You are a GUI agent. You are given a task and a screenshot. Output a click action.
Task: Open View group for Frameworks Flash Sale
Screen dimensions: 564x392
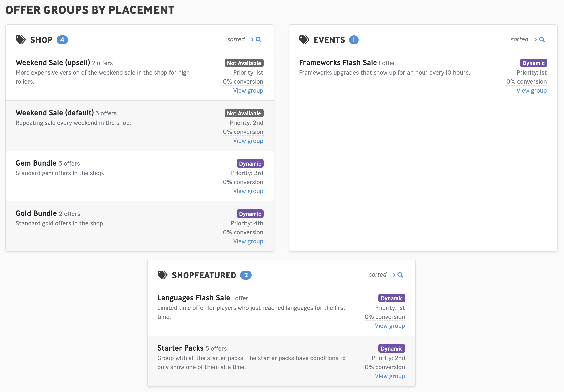532,91
